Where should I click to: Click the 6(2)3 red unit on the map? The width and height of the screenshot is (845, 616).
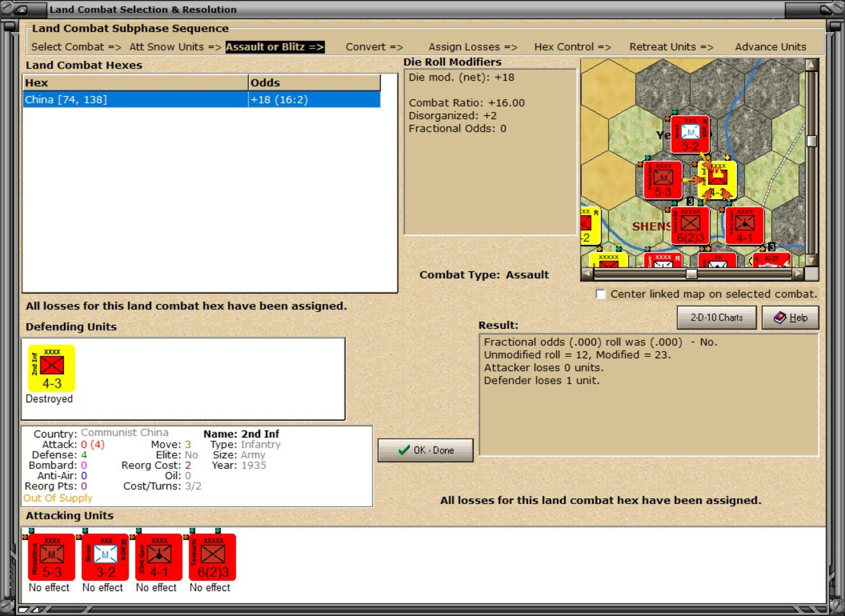coord(690,226)
